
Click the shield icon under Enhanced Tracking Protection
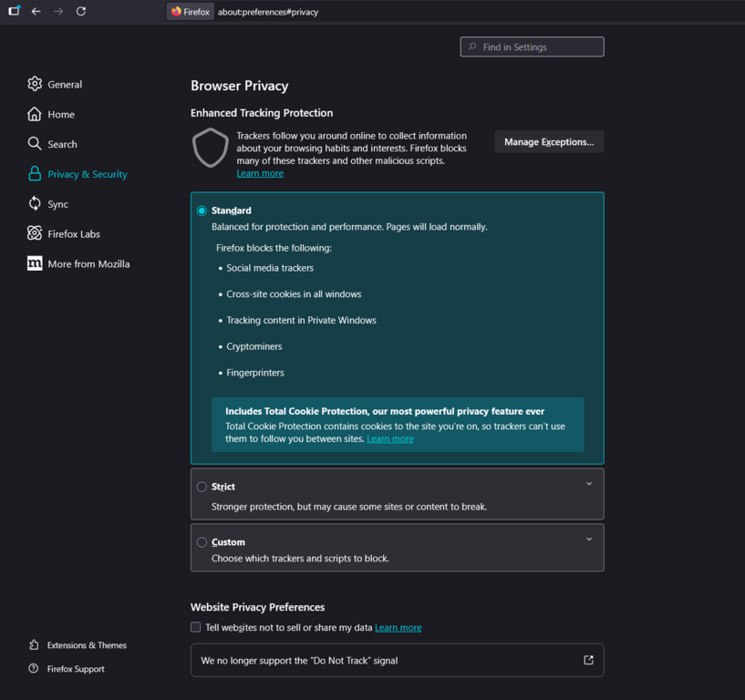tap(210, 148)
